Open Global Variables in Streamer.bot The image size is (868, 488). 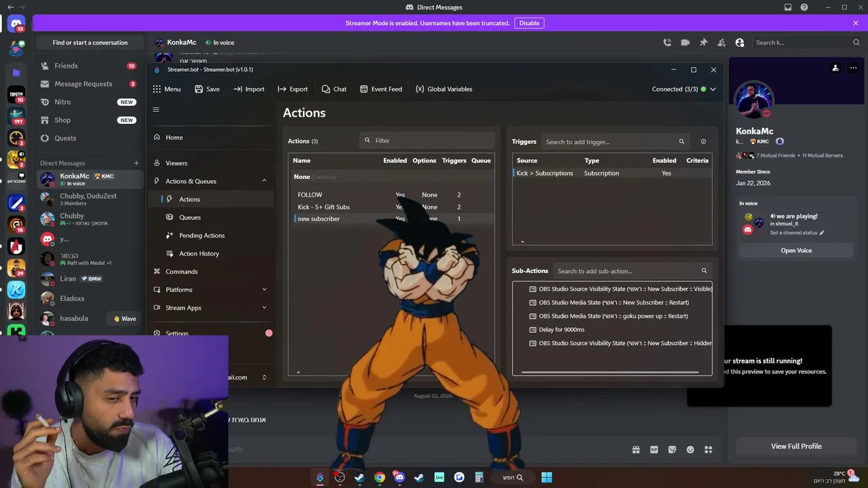coord(443,89)
